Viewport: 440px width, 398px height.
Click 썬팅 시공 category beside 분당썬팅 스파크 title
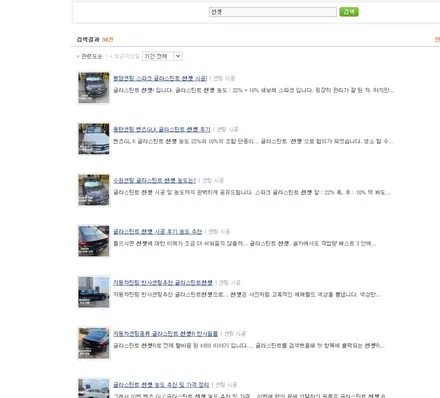click(x=224, y=78)
